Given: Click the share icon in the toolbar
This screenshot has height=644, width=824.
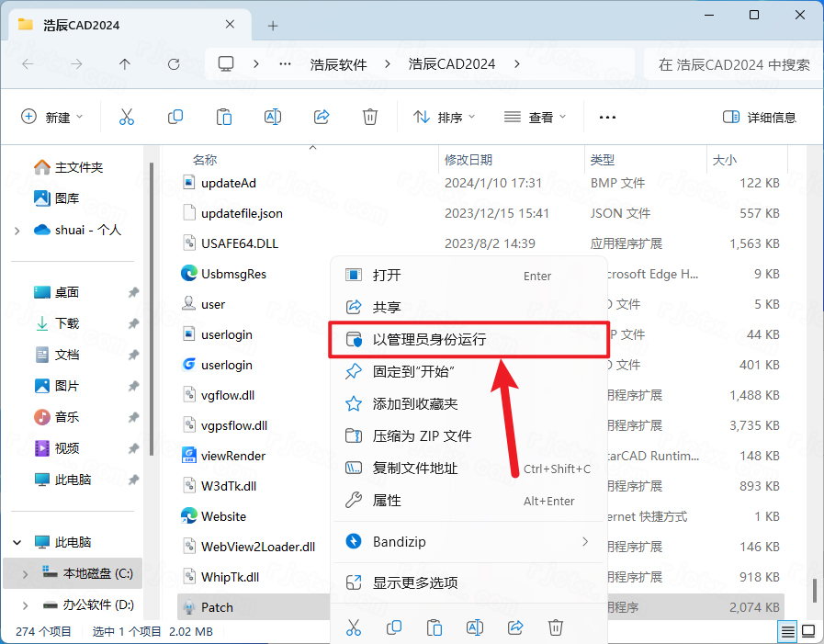Looking at the screenshot, I should click(x=322, y=117).
